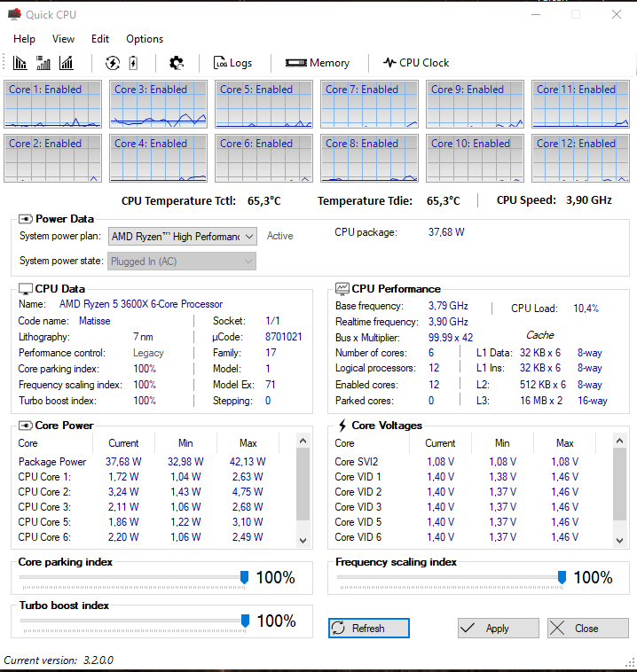This screenshot has height=672, width=637.
Task: Click the Refresh button
Action: (369, 629)
